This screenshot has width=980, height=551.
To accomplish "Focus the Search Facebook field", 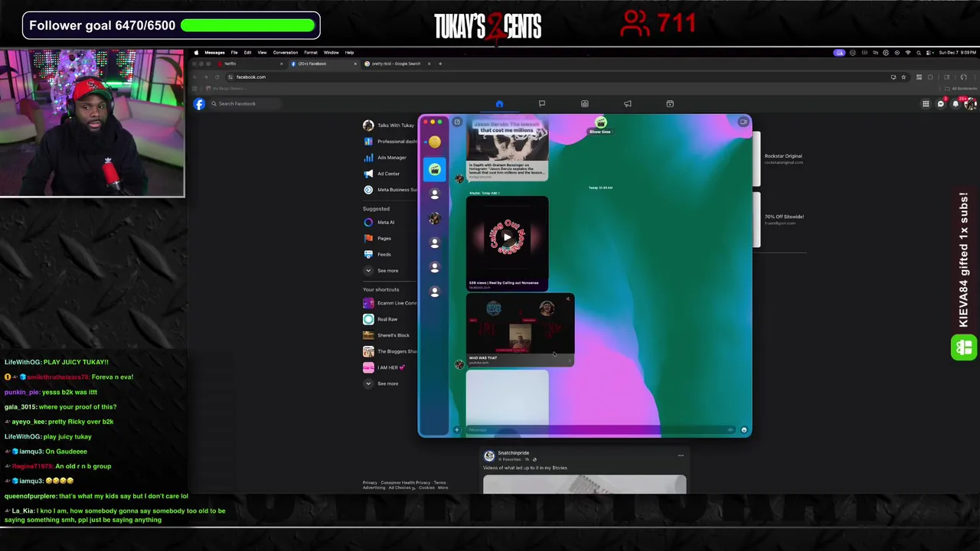I will pyautogui.click(x=243, y=104).
